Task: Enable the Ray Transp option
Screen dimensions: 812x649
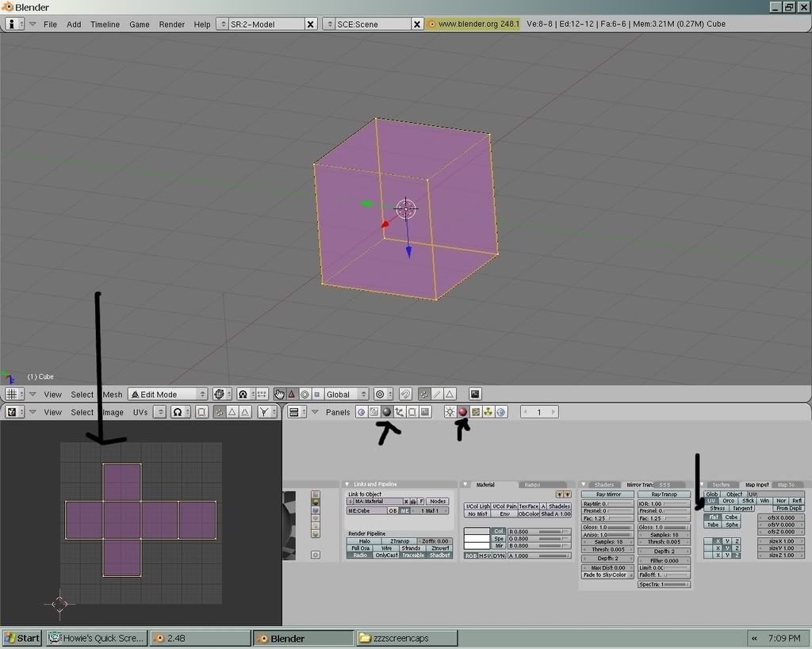Action: [664, 494]
